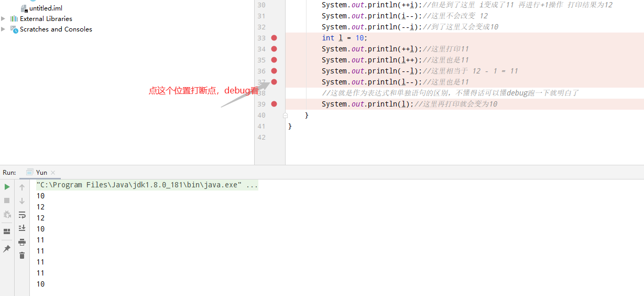644x296 pixels.
Task: Click the println(--l) code line
Action: click(372, 71)
